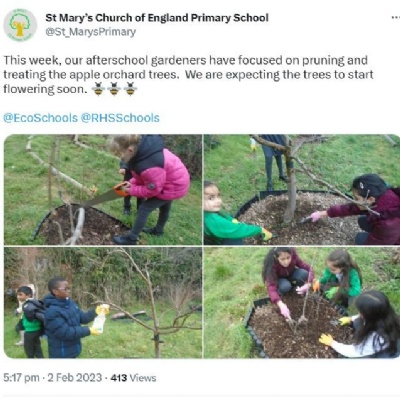This screenshot has height=400, width=400.
Task: Click the middle bee emoji
Action: 114,89
